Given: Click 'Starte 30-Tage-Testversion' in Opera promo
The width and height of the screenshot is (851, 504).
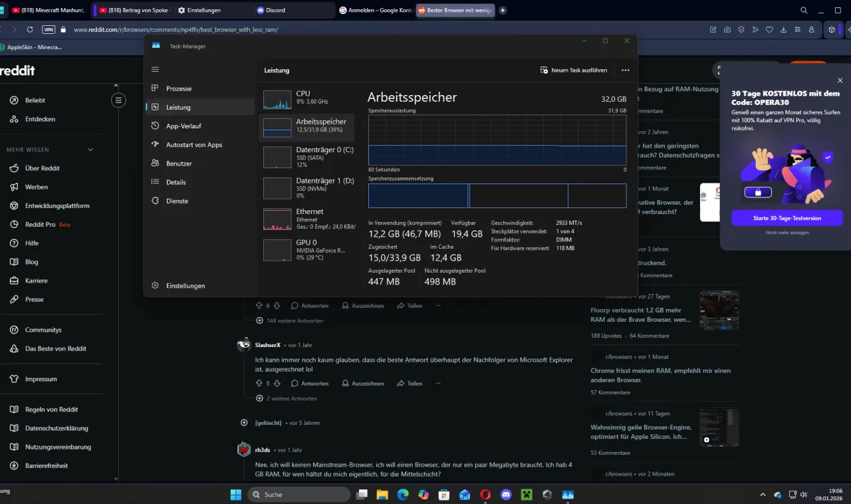Looking at the screenshot, I should tap(787, 217).
